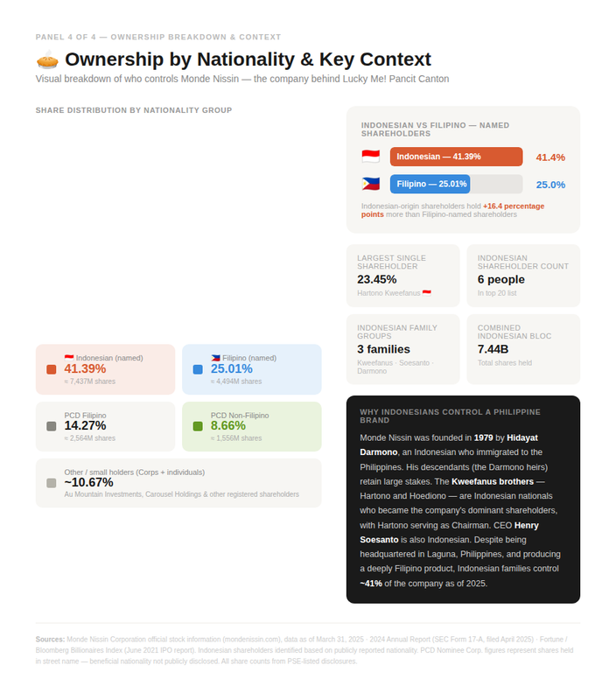The image size is (616, 700).
Task: Click the PCD Filipino 14.27% legend card
Action: click(105, 426)
